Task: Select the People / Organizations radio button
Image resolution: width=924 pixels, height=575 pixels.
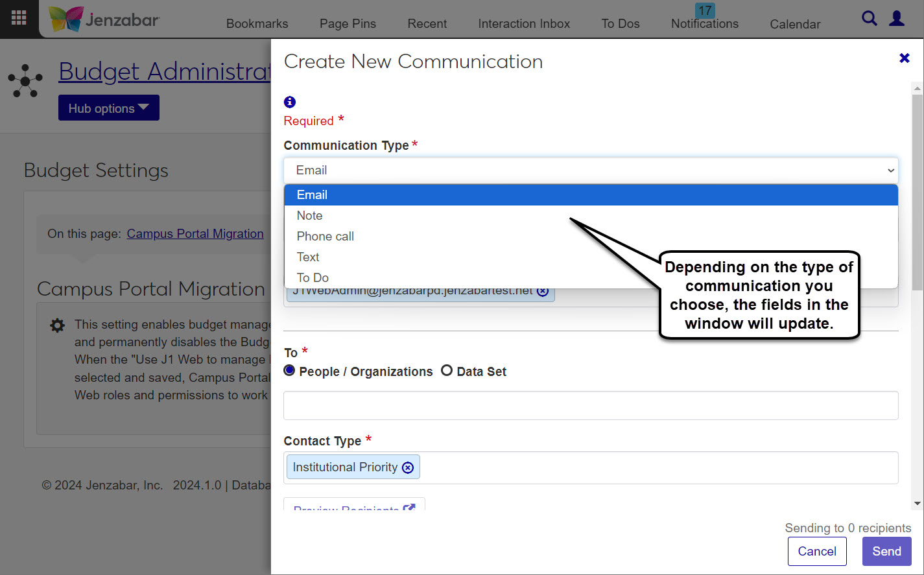Action: pyautogui.click(x=290, y=371)
